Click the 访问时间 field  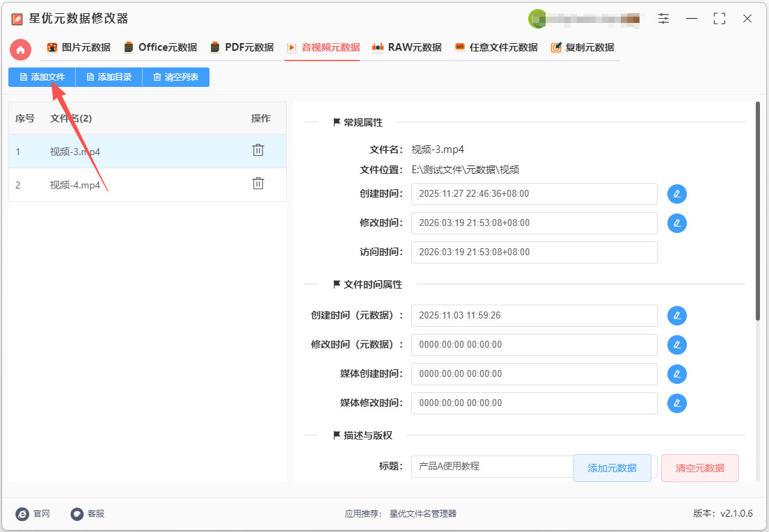pos(534,252)
